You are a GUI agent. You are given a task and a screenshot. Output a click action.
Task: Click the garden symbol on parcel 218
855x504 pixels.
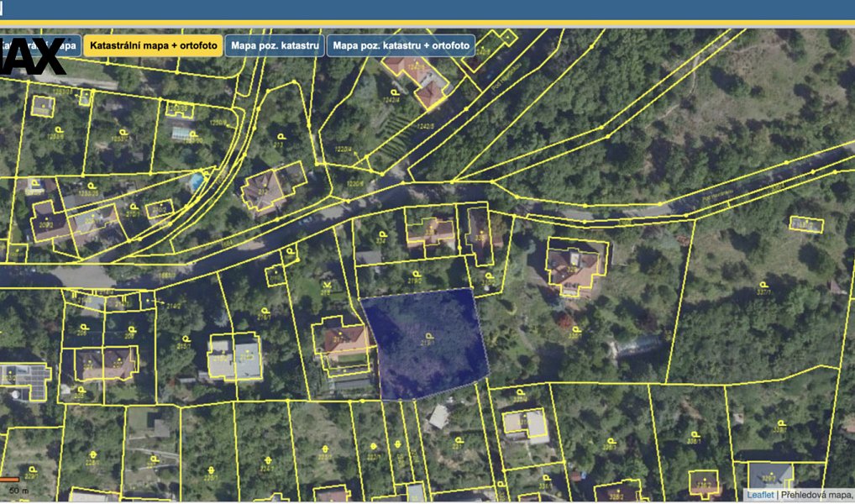coord(327,285)
